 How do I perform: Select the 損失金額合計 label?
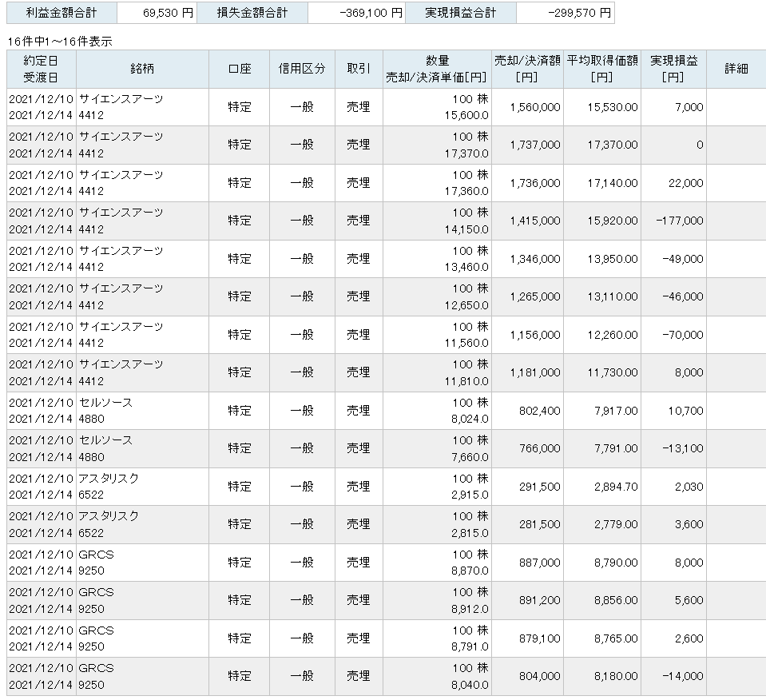[x=252, y=13]
